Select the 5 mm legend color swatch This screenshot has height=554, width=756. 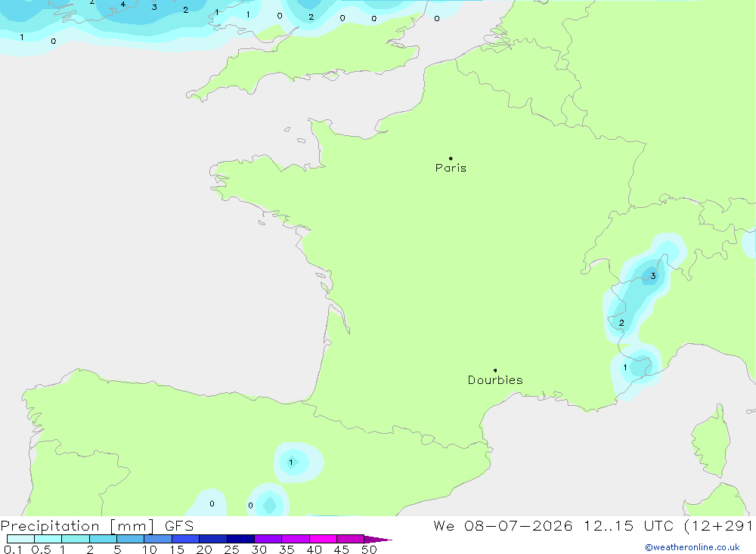[130, 539]
